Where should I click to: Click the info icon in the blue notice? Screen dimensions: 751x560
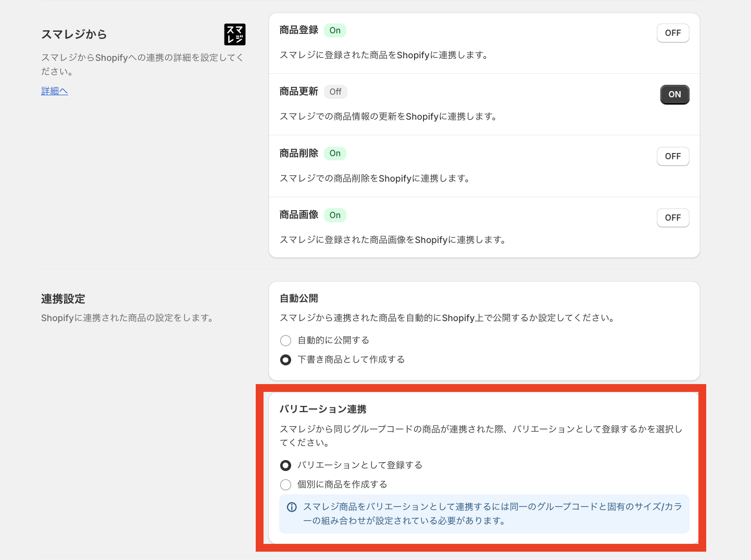coord(292,507)
